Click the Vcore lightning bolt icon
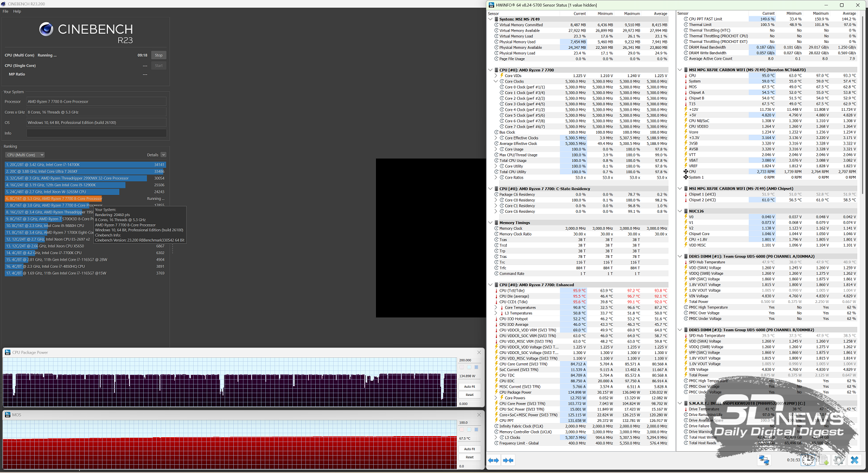The width and height of the screenshot is (868, 473). point(686,132)
